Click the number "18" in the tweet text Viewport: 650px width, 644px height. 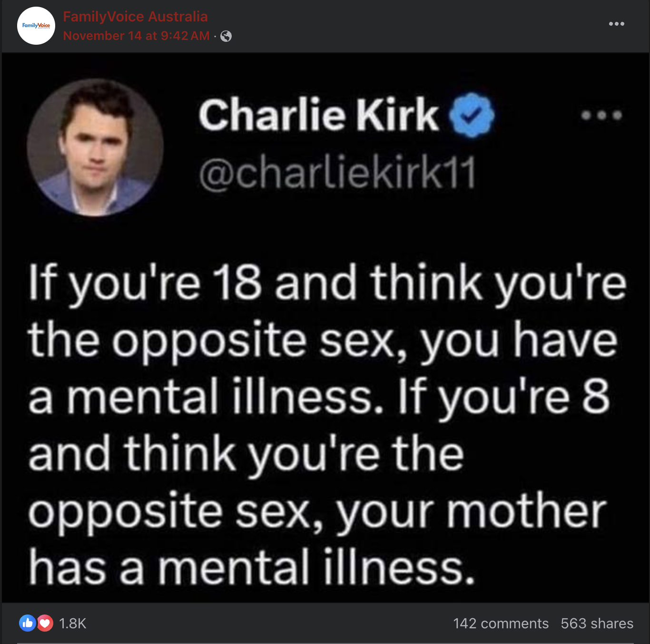[236, 283]
